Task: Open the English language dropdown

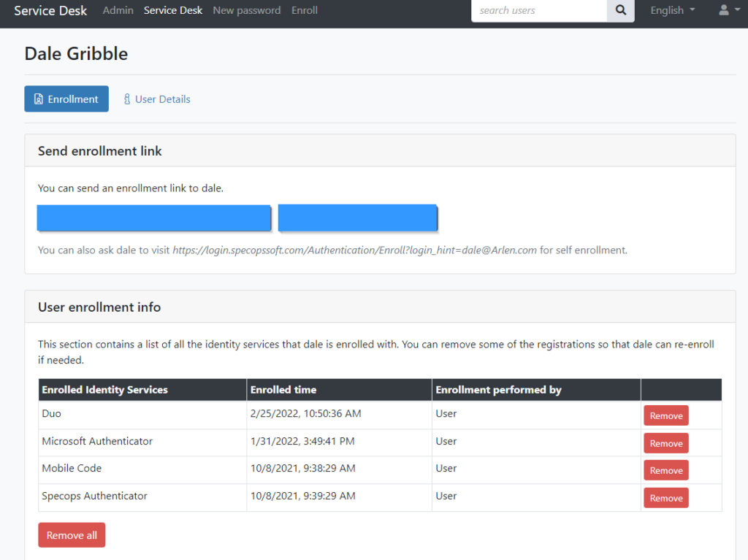Action: (x=672, y=10)
